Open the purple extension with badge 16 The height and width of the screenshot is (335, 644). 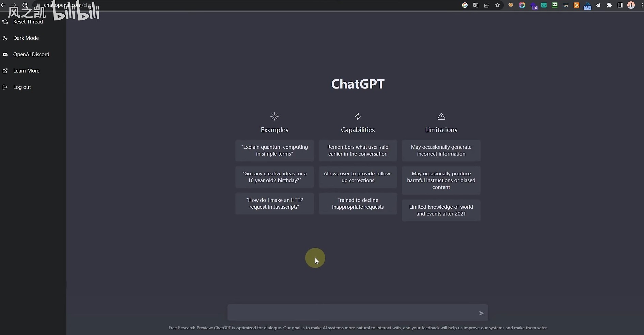coord(533,5)
